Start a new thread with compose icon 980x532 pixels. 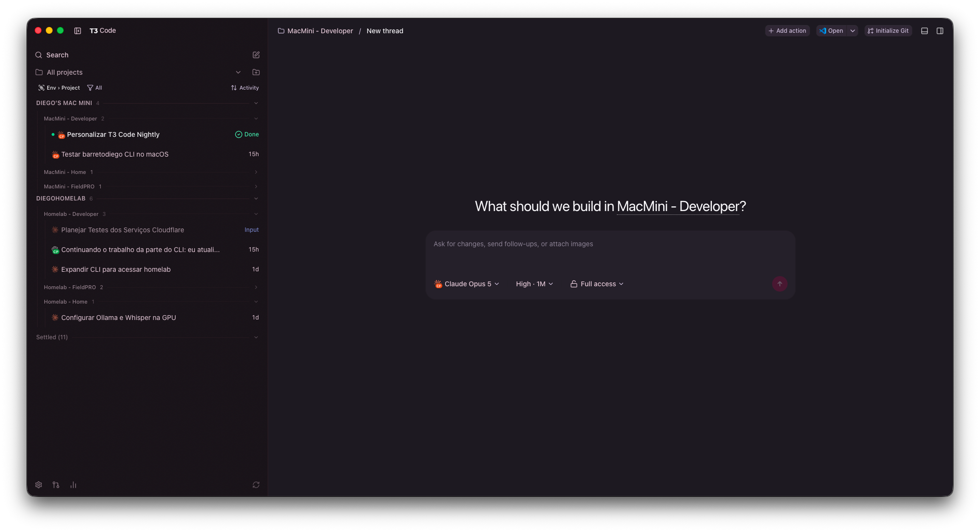pyautogui.click(x=256, y=55)
